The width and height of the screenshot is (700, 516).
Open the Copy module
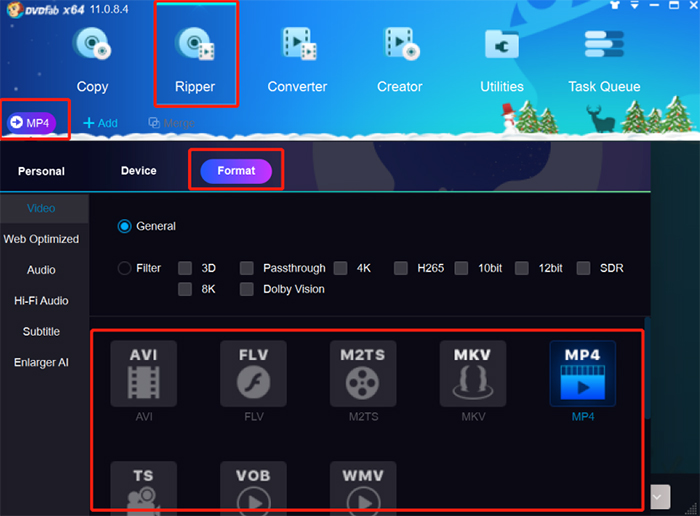pos(92,58)
